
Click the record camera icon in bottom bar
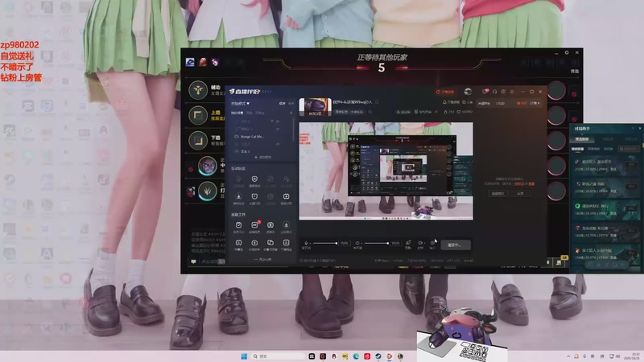[420, 245]
